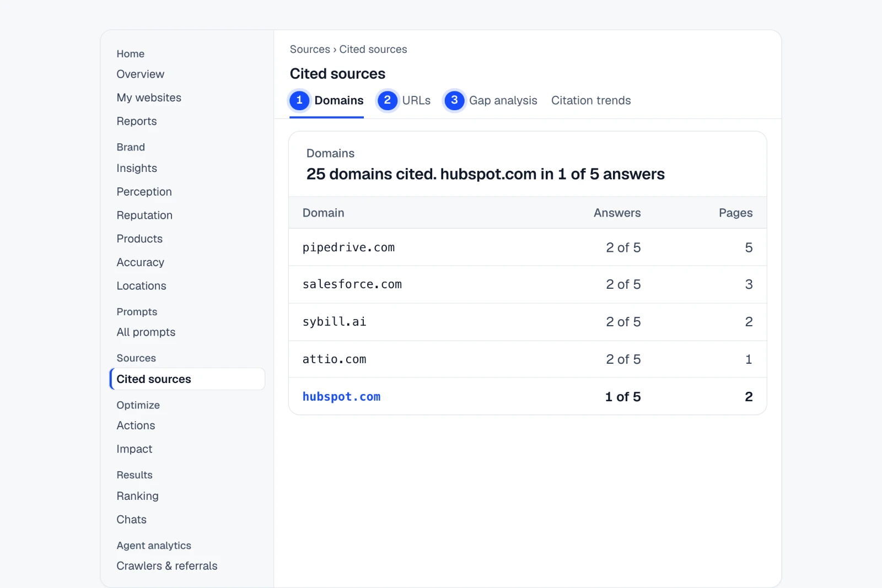
Task: Open the Products sidebar item
Action: pos(139,239)
